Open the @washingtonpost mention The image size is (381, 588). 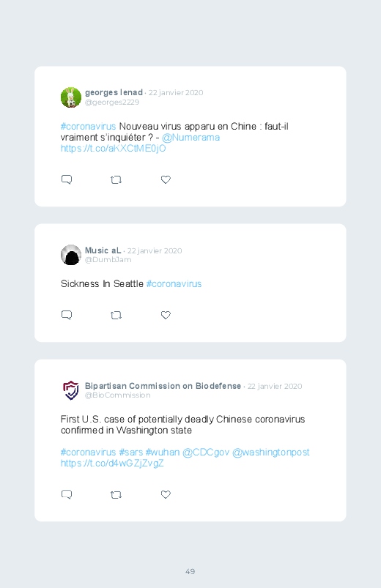(270, 453)
